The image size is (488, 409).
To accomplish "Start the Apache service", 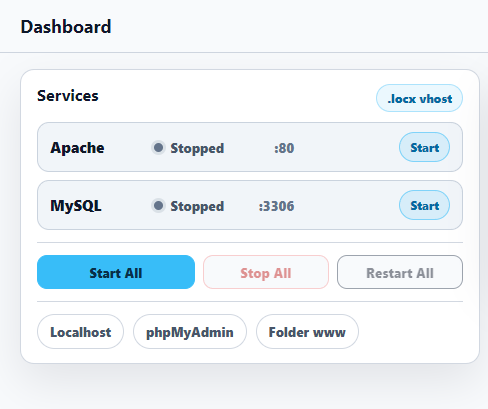I will pos(424,147).
